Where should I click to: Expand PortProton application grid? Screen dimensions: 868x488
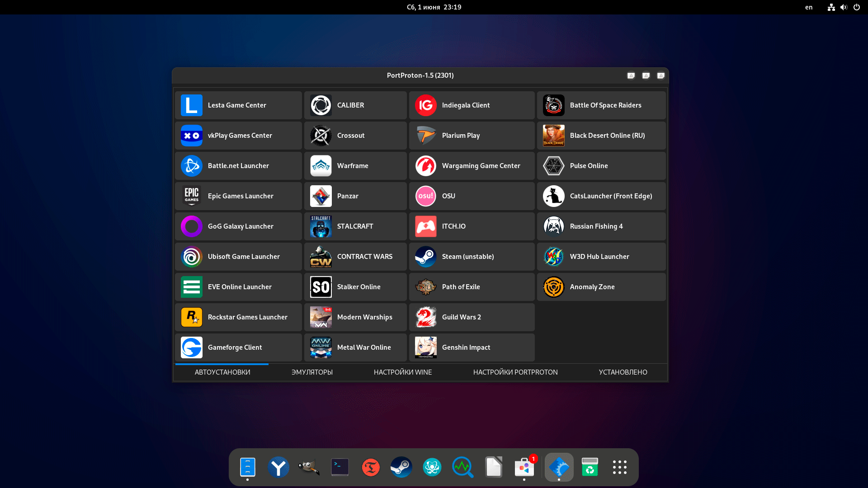[x=645, y=75]
